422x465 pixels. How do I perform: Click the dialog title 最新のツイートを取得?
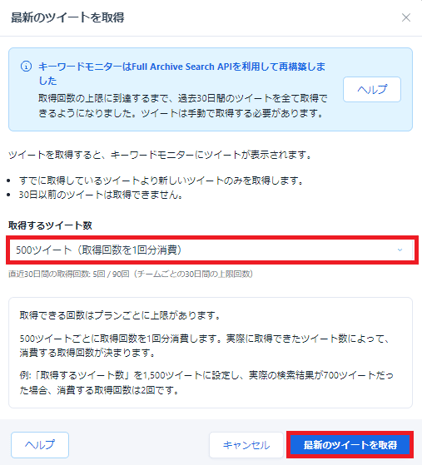tap(68, 17)
